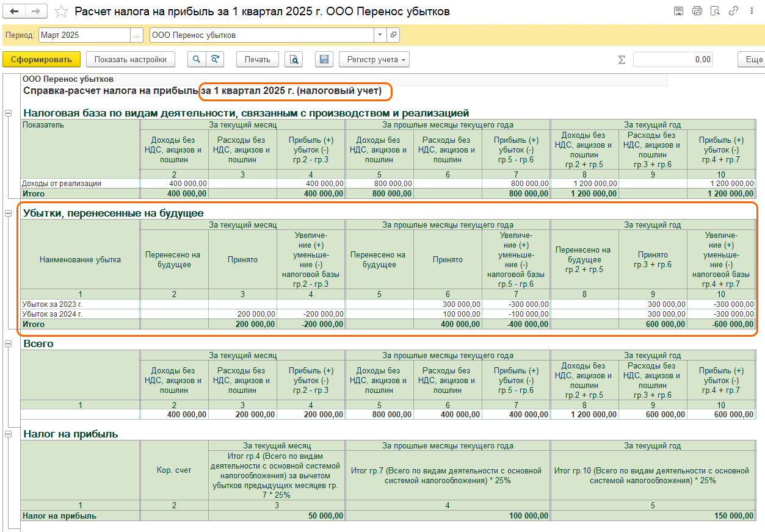Screen dimensions: 765x532
Task: Open organization dropdown list arrow
Action: point(380,35)
